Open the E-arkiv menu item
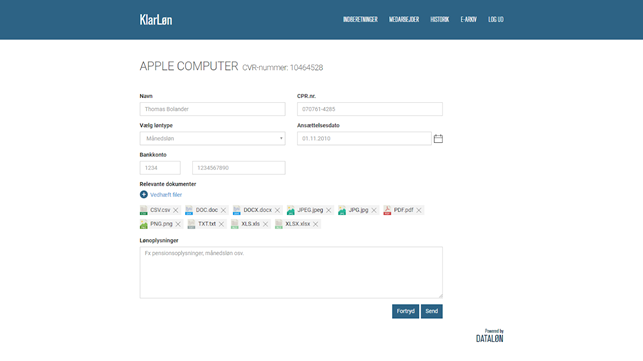This screenshot has width=643, height=361. 468,19
